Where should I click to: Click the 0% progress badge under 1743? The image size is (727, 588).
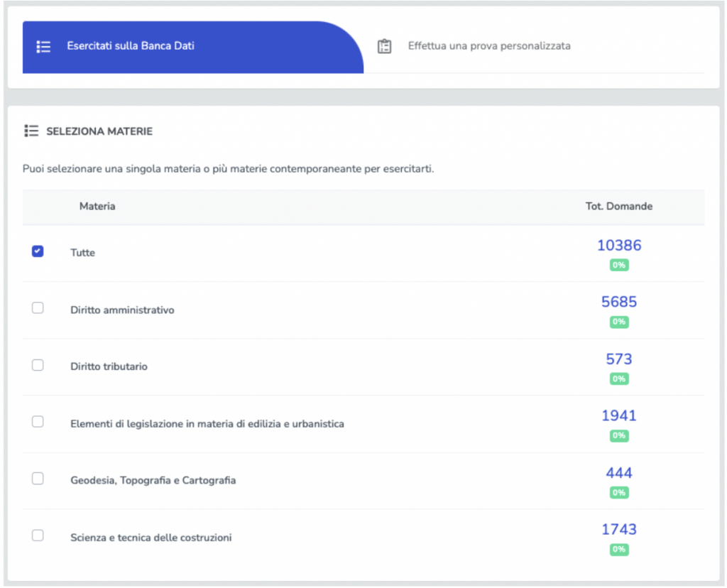(618, 550)
